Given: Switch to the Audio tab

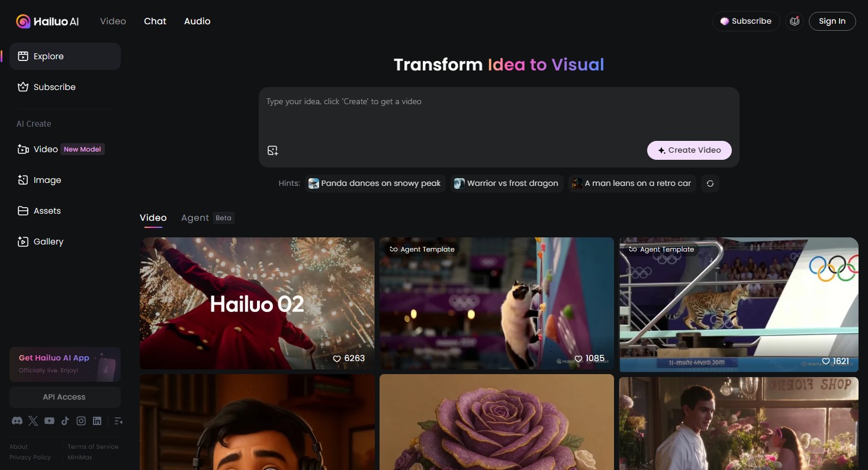Looking at the screenshot, I should [x=197, y=21].
